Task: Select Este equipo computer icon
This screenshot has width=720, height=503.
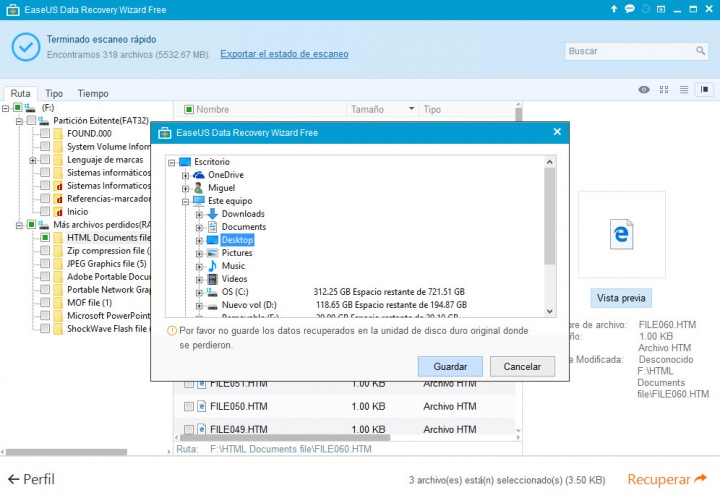Action: pos(199,201)
